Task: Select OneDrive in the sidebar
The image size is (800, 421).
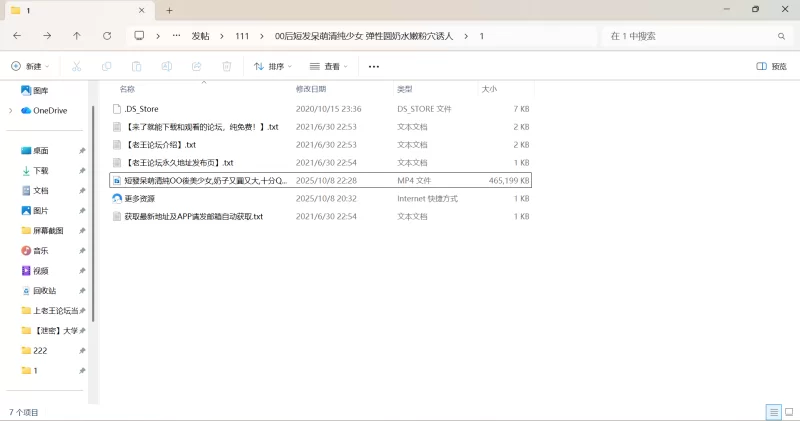Action: 44,110
